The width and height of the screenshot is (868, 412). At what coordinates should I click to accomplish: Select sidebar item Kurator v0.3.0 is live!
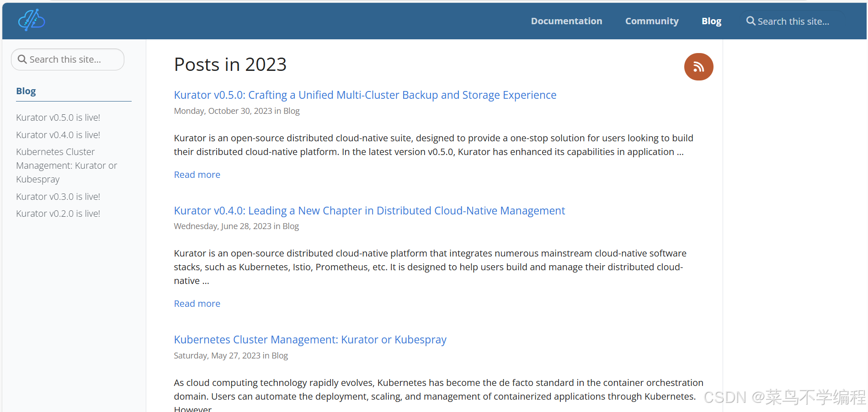point(58,197)
